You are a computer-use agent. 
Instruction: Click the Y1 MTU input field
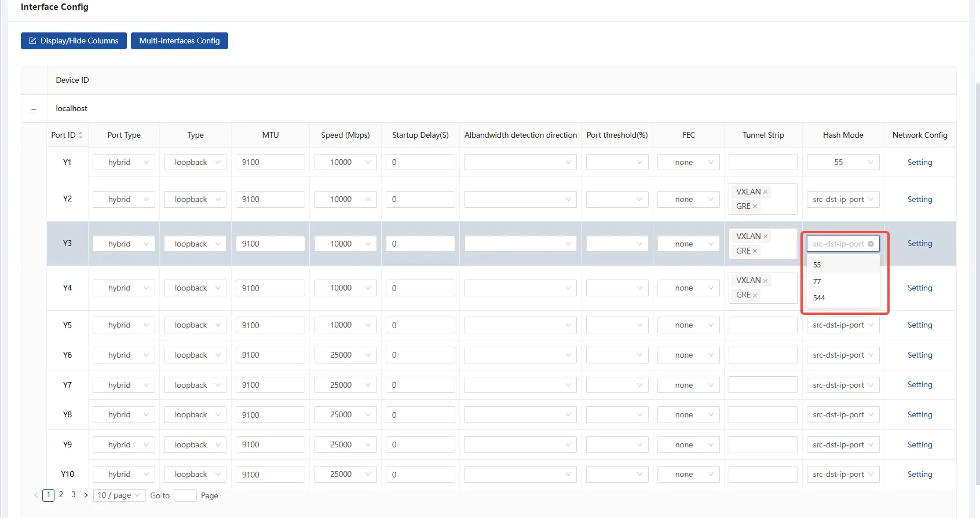point(270,162)
